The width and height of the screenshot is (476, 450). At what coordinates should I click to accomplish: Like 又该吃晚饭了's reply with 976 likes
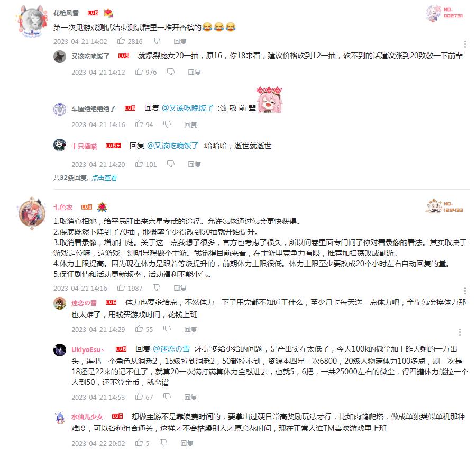pyautogui.click(x=139, y=71)
